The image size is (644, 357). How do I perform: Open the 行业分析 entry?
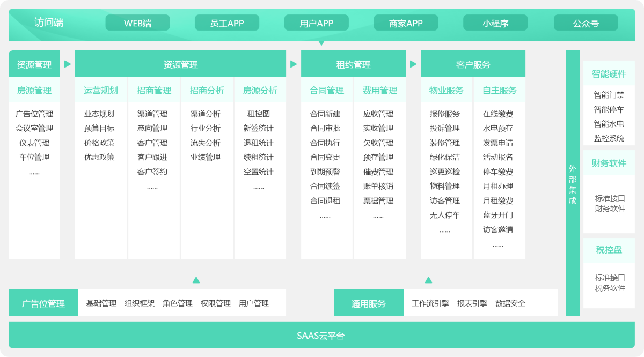(x=206, y=128)
